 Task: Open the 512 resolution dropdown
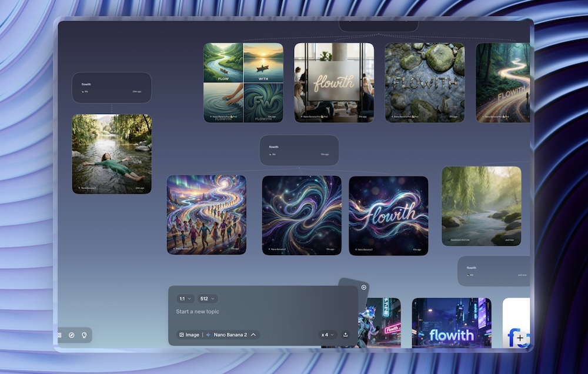tap(207, 299)
